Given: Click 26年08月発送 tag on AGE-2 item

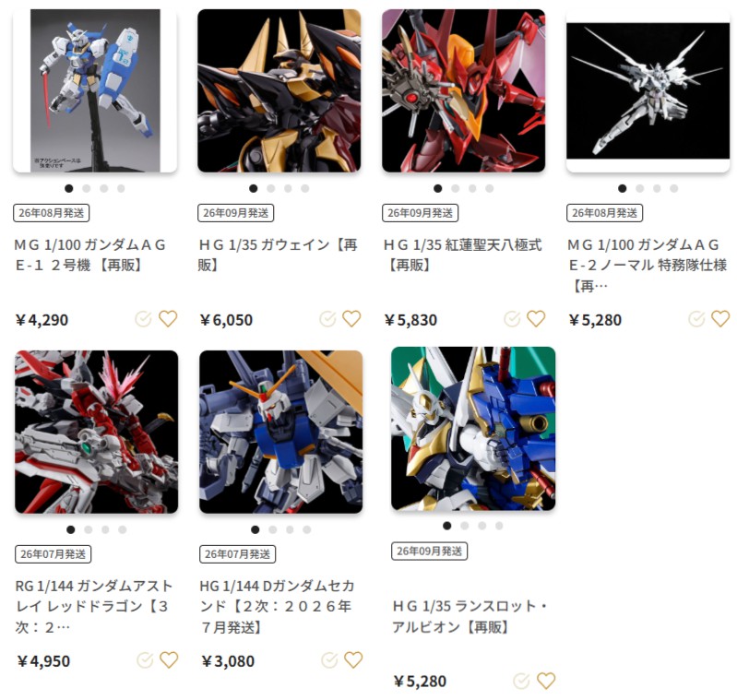Looking at the screenshot, I should (604, 213).
